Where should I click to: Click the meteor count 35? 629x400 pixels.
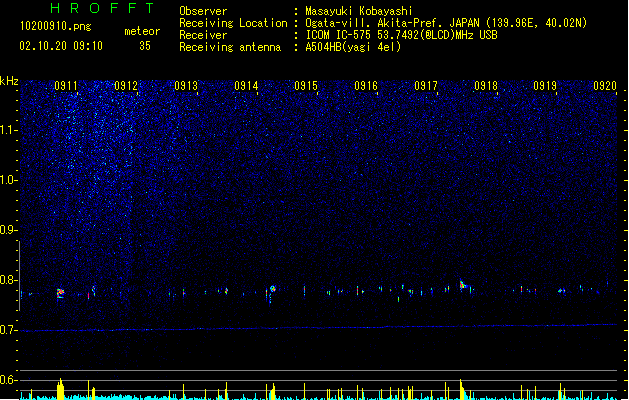pos(145,46)
